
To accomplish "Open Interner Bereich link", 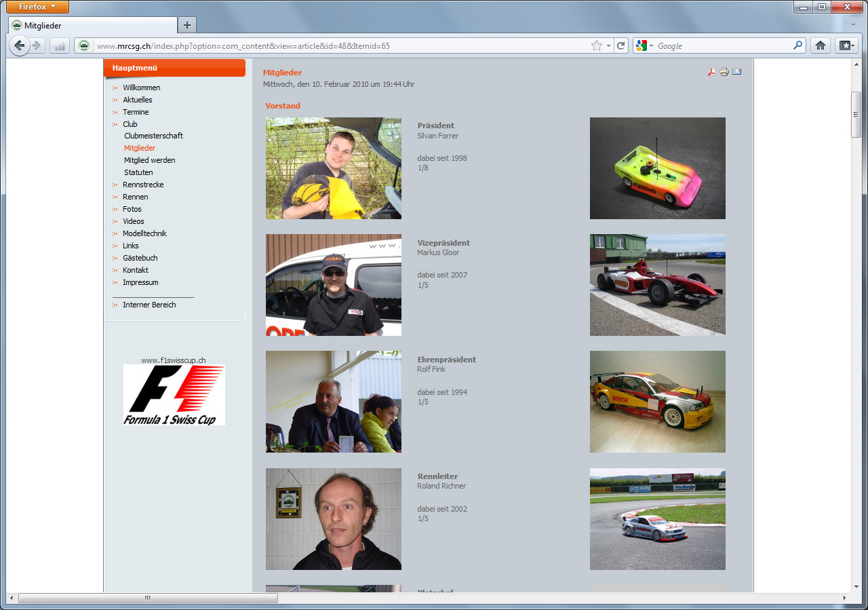I will [149, 305].
